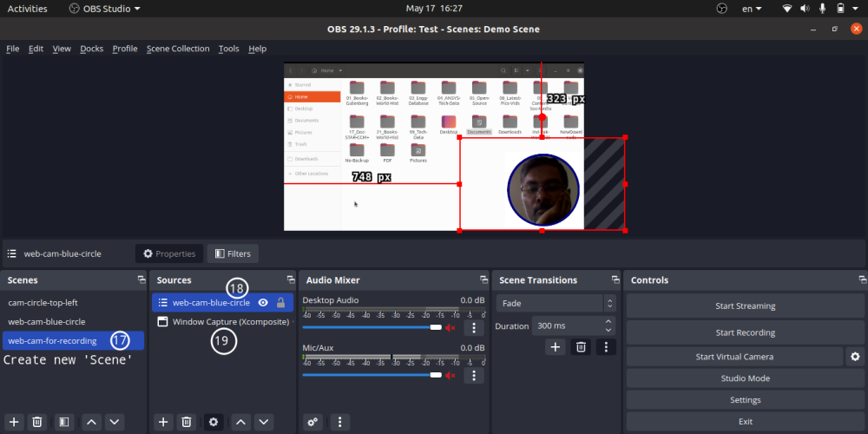Click the Exit button
This screenshot has height=434, width=868.
click(x=745, y=421)
